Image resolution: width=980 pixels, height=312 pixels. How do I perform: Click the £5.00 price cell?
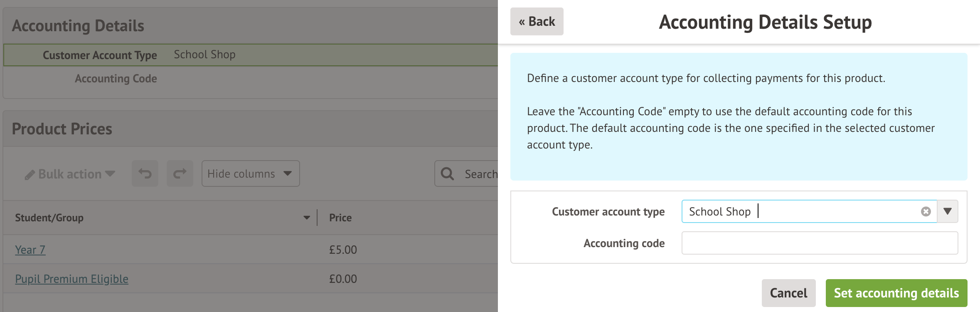[x=343, y=250]
